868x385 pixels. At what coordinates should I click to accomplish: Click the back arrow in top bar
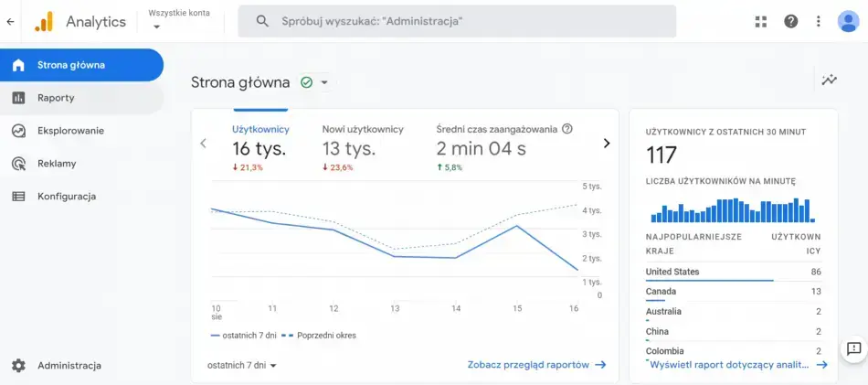[x=10, y=22]
